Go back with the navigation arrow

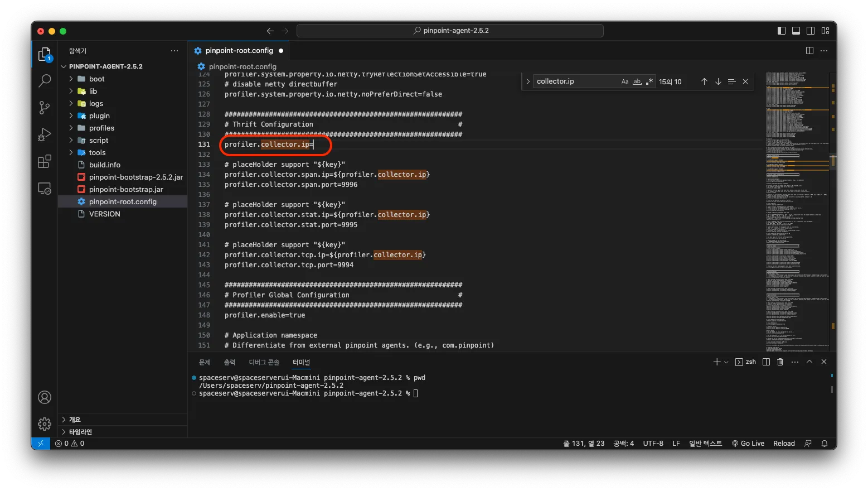(270, 31)
